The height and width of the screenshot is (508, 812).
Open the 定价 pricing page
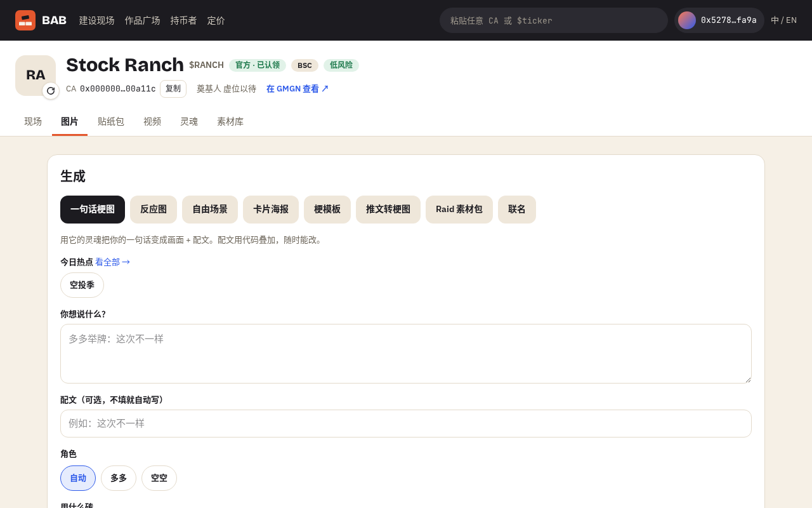point(216,20)
